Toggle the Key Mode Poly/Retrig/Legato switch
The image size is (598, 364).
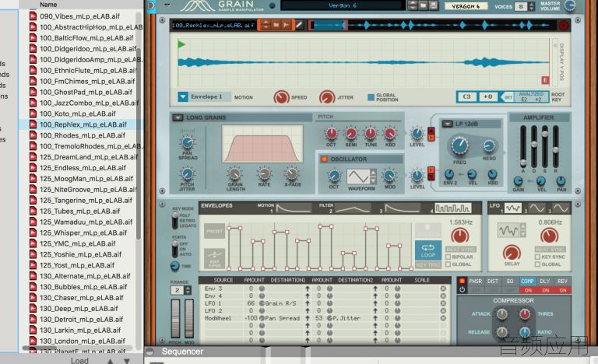(175, 220)
